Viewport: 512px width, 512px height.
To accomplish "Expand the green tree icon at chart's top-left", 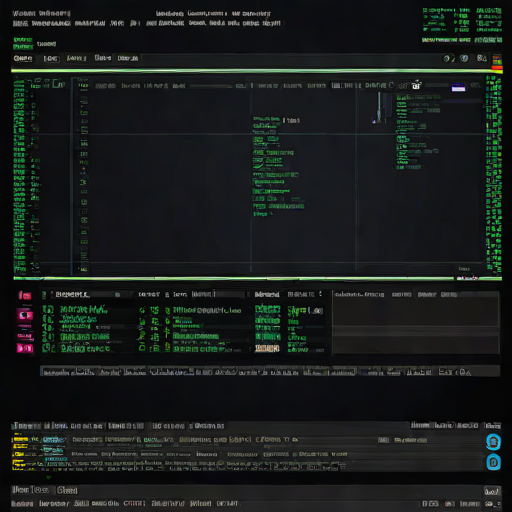I will (58, 84).
